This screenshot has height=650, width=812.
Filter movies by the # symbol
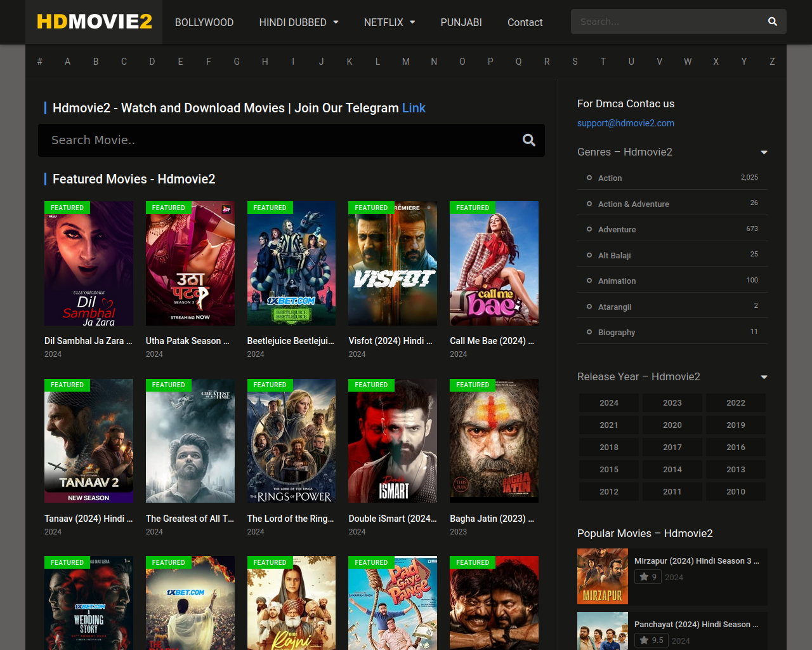(39, 62)
